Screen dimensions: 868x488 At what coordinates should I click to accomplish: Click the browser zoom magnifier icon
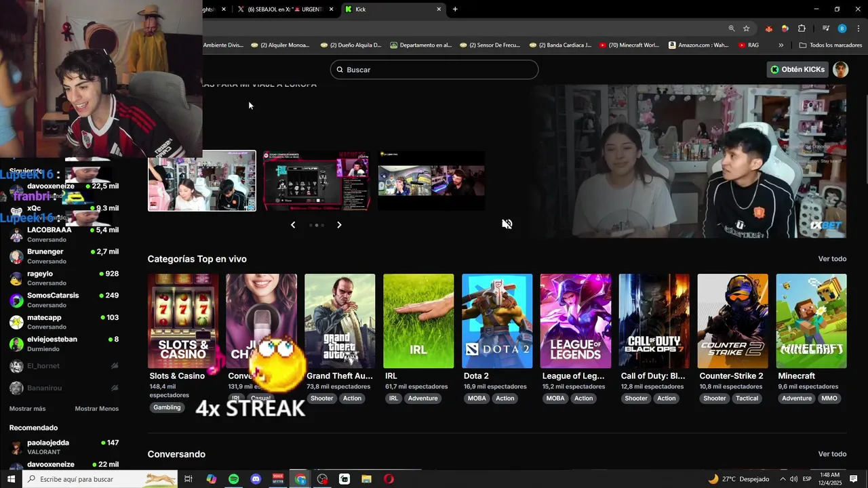click(732, 28)
